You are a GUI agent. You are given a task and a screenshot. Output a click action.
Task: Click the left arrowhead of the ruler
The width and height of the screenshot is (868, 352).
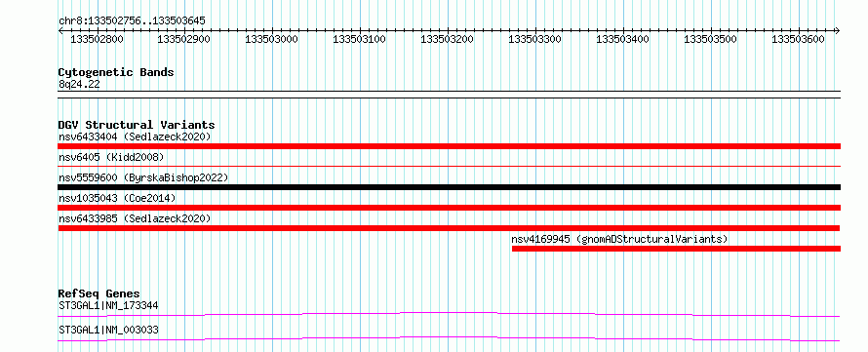click(x=60, y=30)
